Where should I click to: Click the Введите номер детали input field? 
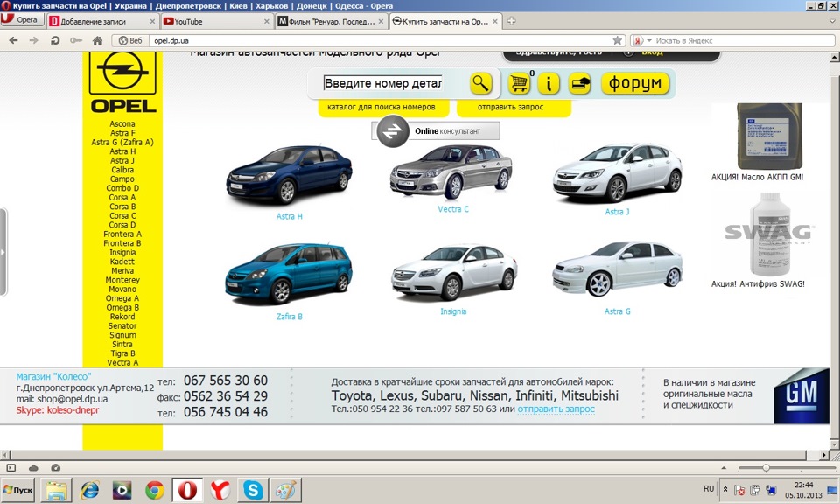(x=383, y=83)
